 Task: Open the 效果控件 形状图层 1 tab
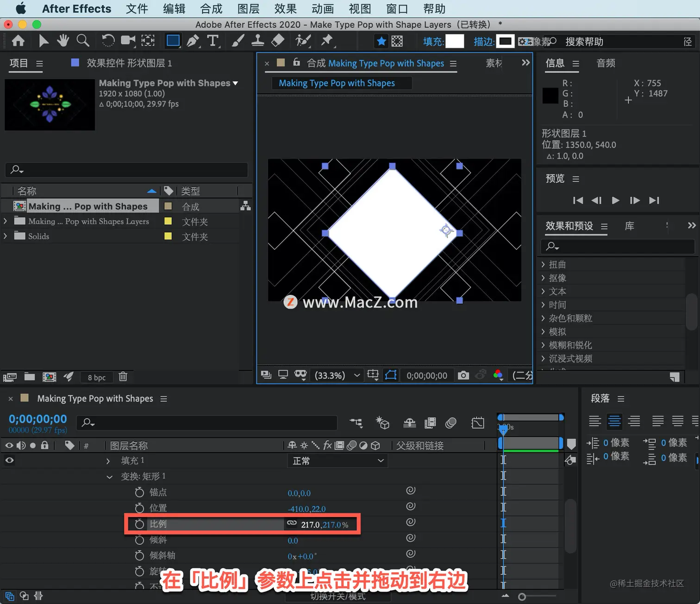pyautogui.click(x=129, y=63)
